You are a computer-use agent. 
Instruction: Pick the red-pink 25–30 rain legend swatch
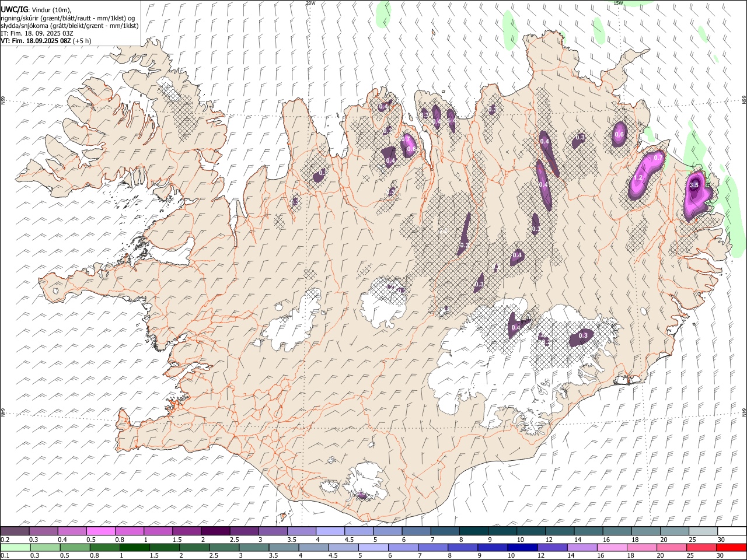[x=701, y=547]
